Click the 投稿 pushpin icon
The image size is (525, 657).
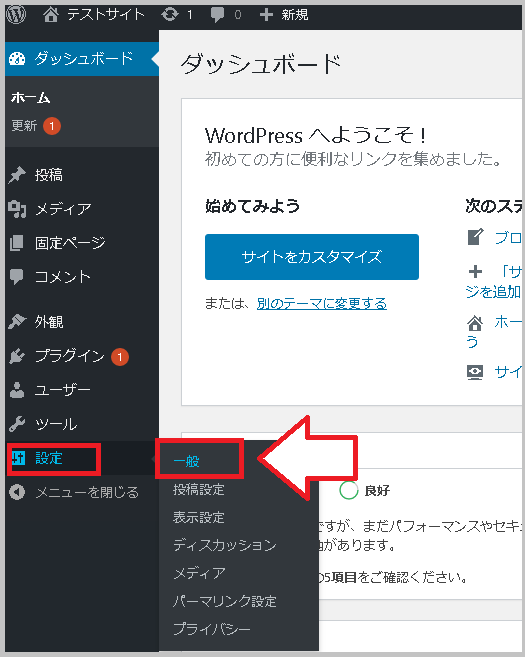tap(17, 175)
